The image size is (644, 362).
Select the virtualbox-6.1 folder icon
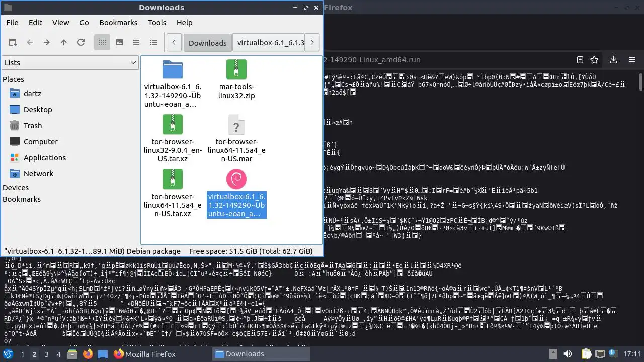[x=173, y=69]
